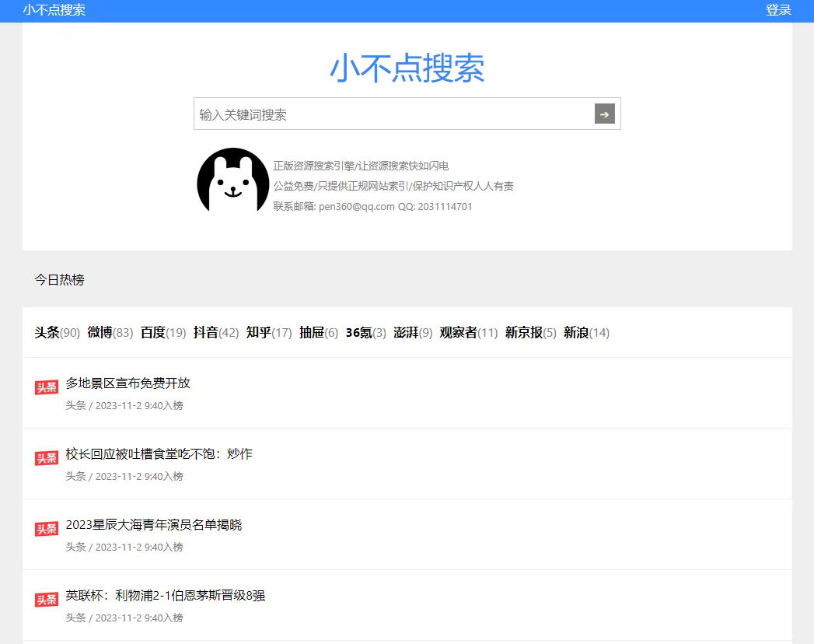Click the large 小不点搜索 heading logo text
The image size is (814, 644).
point(407,69)
